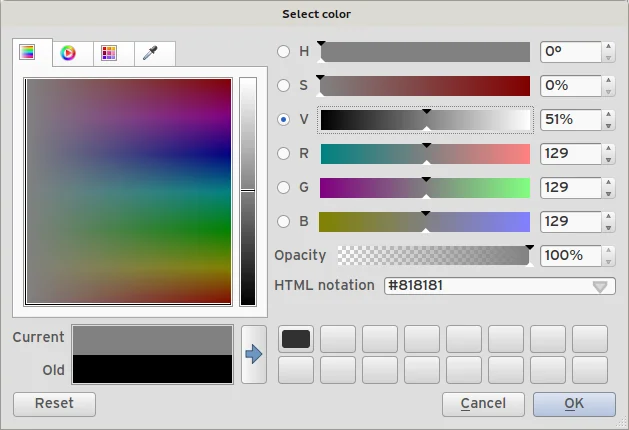Select the H hue radio button
629x430 pixels.
tap(285, 52)
